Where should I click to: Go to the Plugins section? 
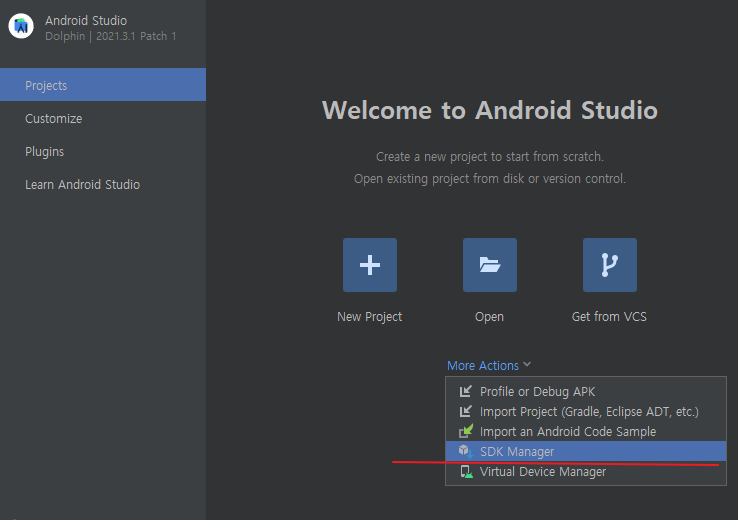(x=103, y=152)
